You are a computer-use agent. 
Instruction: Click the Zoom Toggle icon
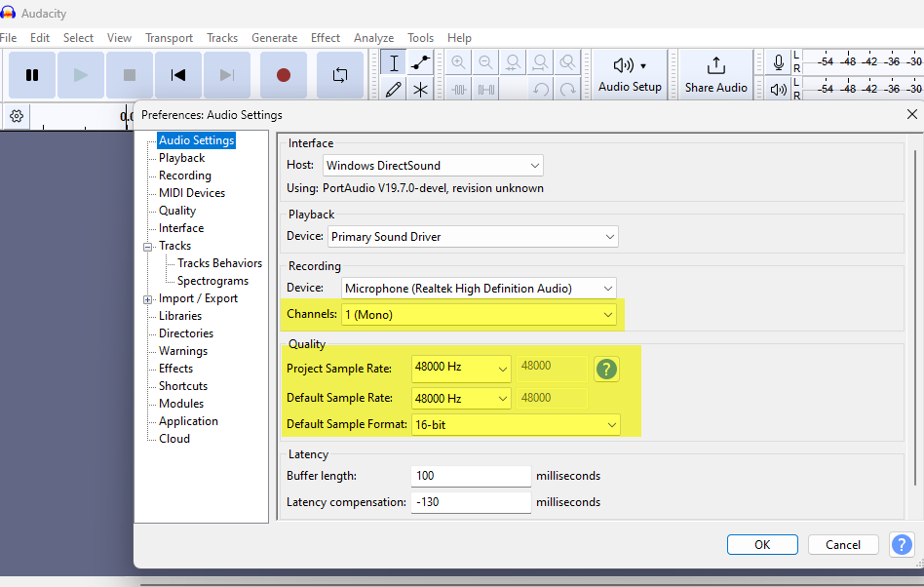567,62
